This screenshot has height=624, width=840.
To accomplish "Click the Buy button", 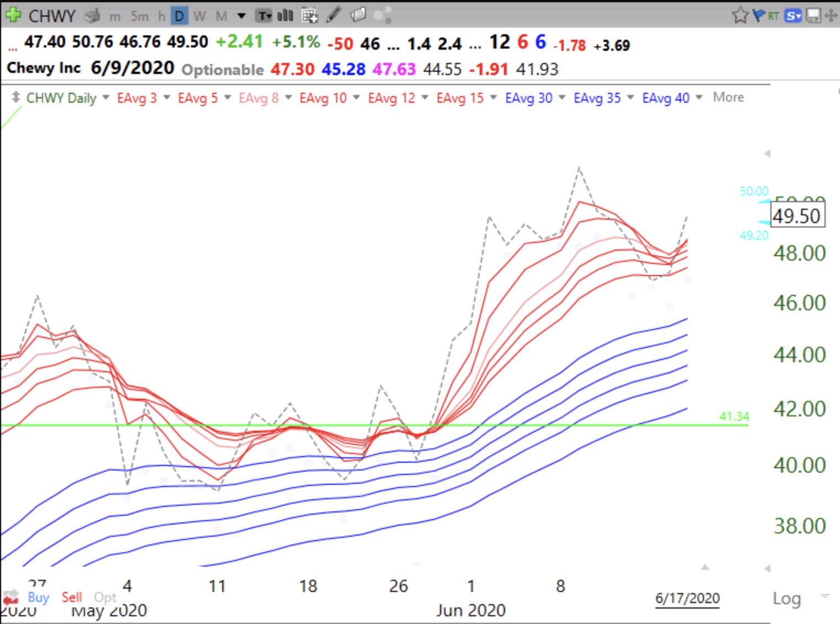I will (x=38, y=597).
